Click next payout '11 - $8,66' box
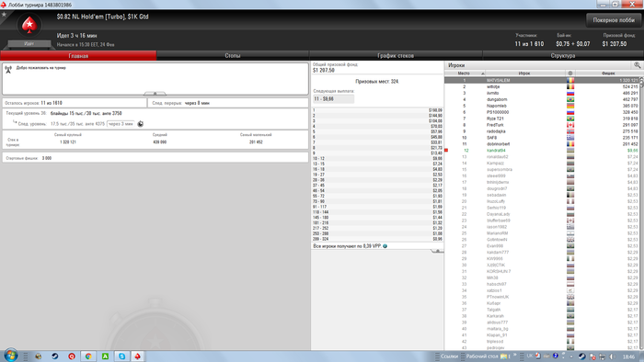 pos(333,99)
